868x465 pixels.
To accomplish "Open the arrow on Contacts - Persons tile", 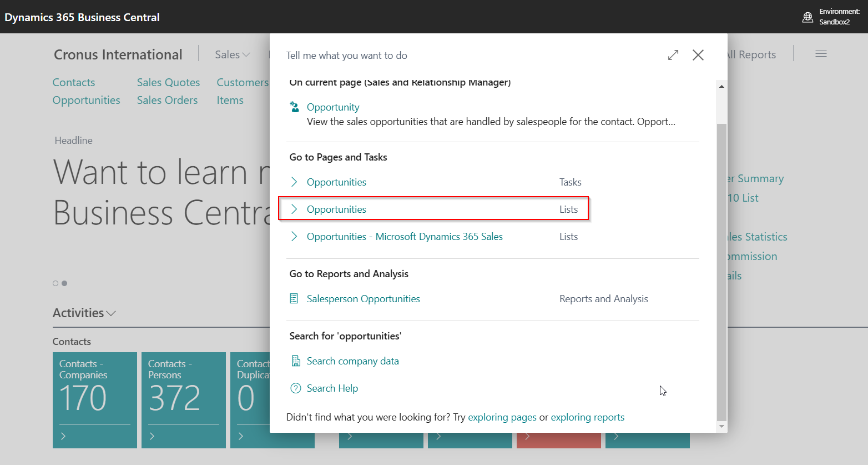I will 152,436.
